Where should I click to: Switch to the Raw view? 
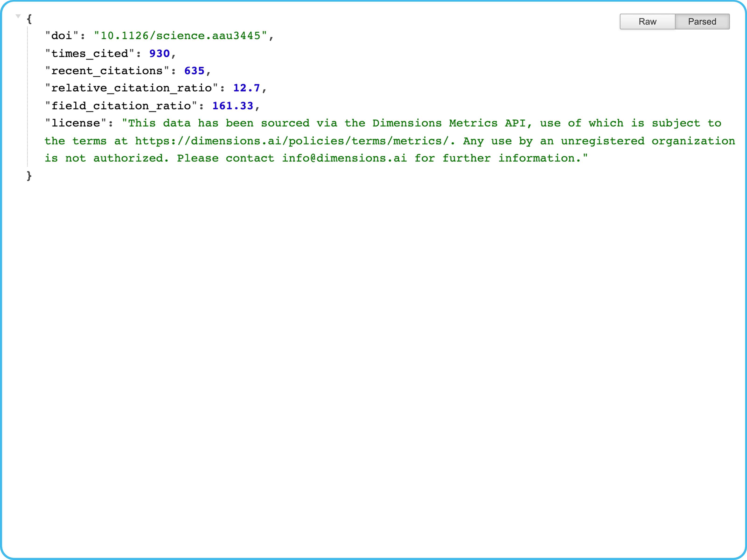pyautogui.click(x=647, y=22)
